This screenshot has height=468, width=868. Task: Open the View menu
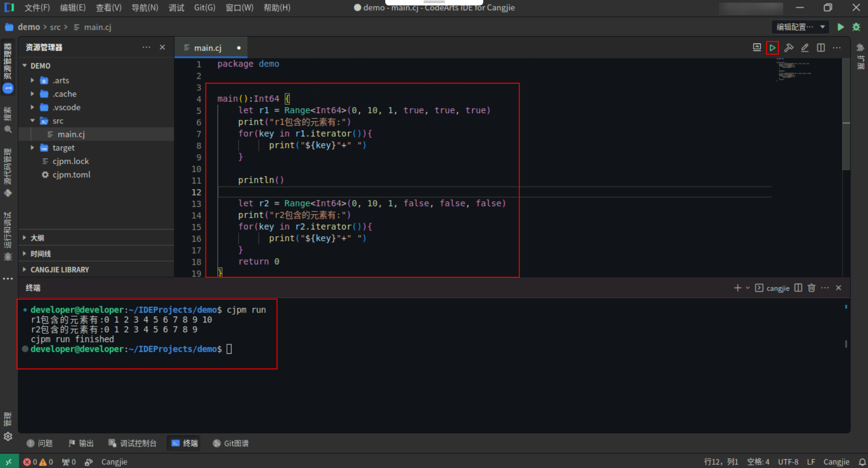108,8
